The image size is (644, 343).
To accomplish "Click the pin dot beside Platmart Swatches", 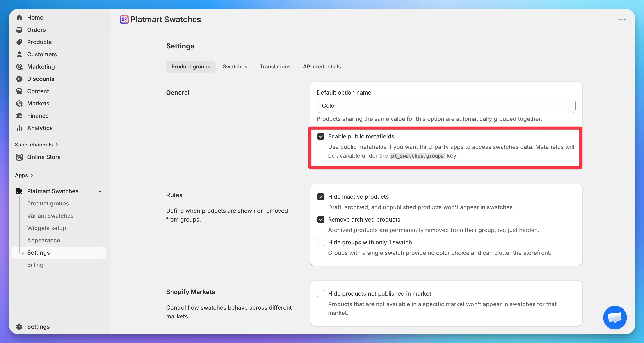I will pyautogui.click(x=100, y=191).
